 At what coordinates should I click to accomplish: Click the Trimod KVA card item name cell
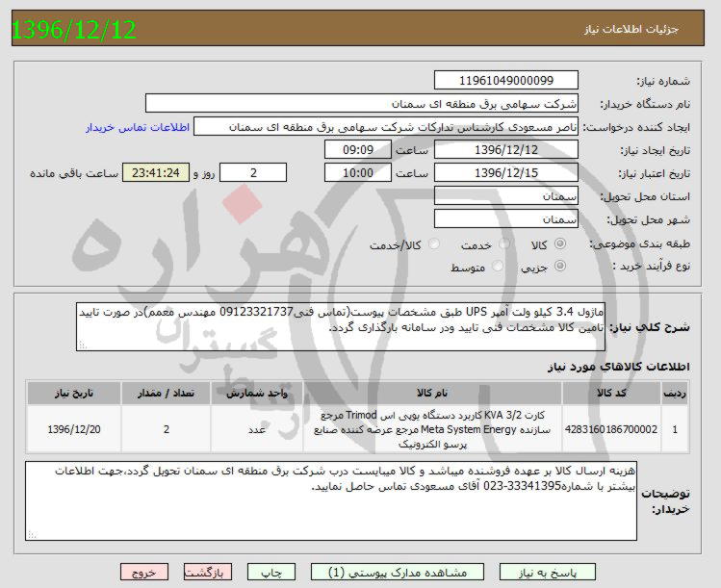432,429
